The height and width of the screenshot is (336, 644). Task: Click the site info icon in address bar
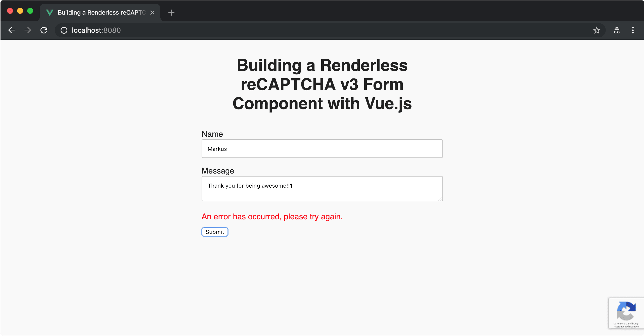[x=64, y=30]
